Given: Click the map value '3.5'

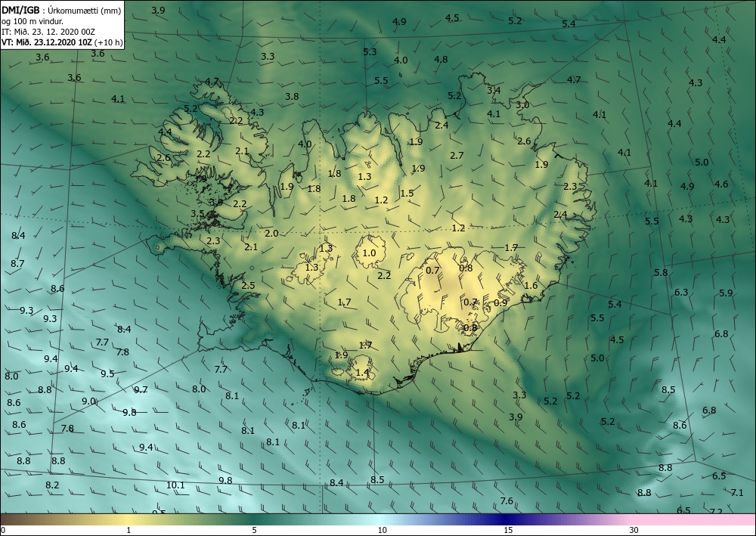Looking at the screenshot, I should click(197, 213).
